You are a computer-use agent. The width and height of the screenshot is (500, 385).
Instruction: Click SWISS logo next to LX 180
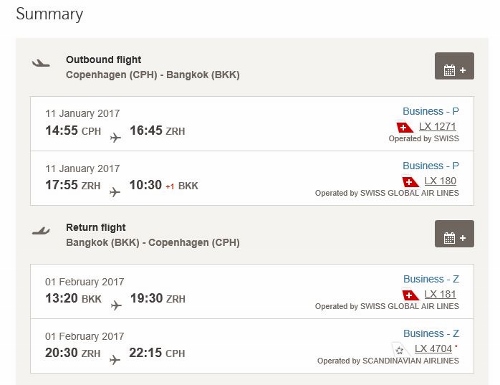(x=410, y=182)
